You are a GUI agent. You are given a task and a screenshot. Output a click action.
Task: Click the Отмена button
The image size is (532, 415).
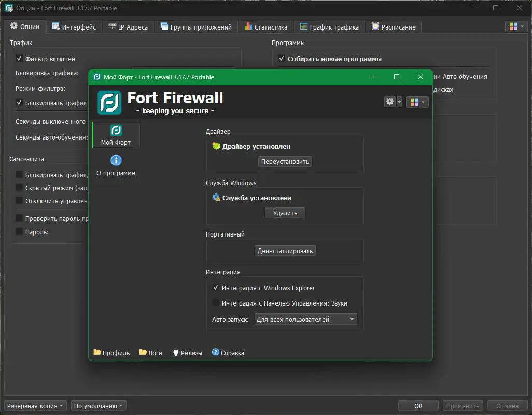tap(507, 406)
